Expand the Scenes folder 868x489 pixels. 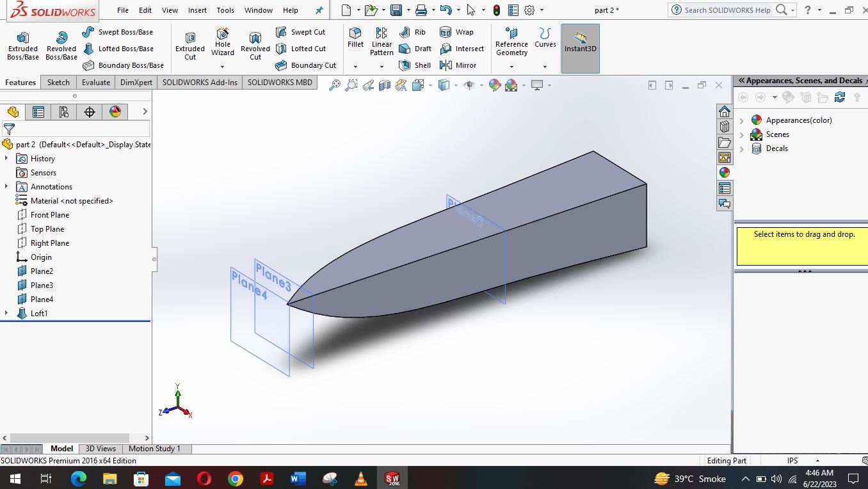point(742,134)
